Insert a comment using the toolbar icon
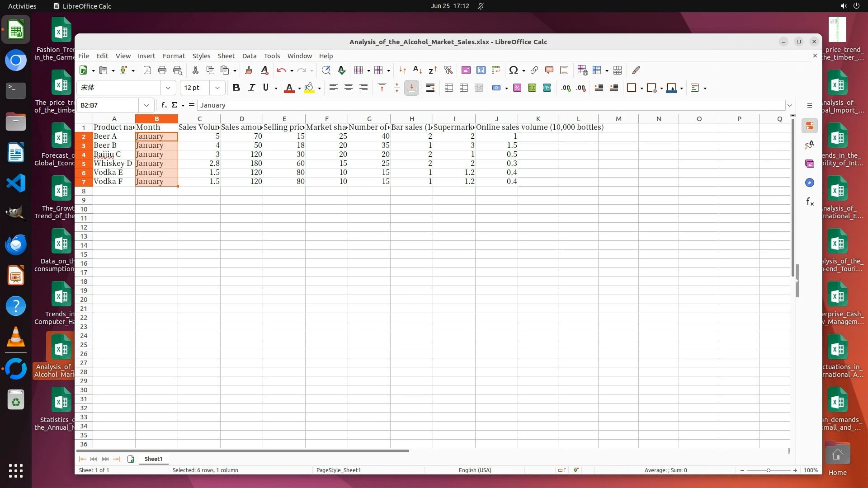Screen dimensions: 868x488 click(x=549, y=70)
